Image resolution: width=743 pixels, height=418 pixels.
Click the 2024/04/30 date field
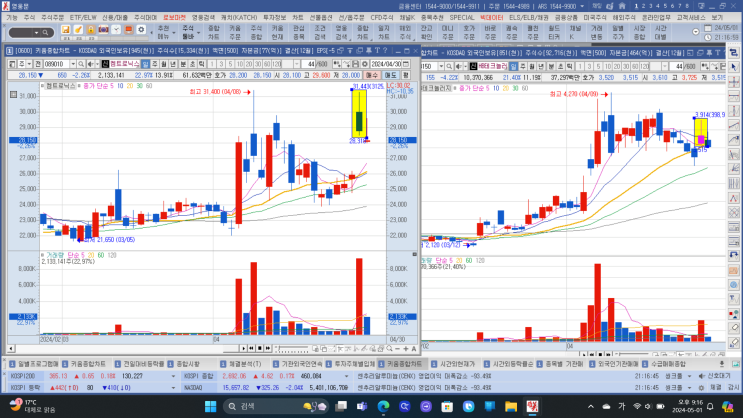click(x=386, y=64)
